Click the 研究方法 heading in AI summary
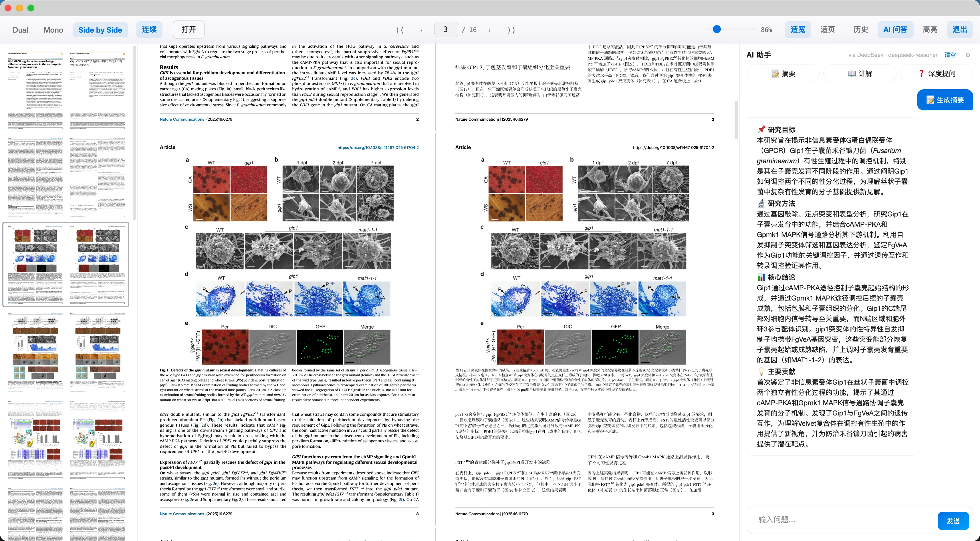Viewport: 980px width, 541px height. coord(781,203)
